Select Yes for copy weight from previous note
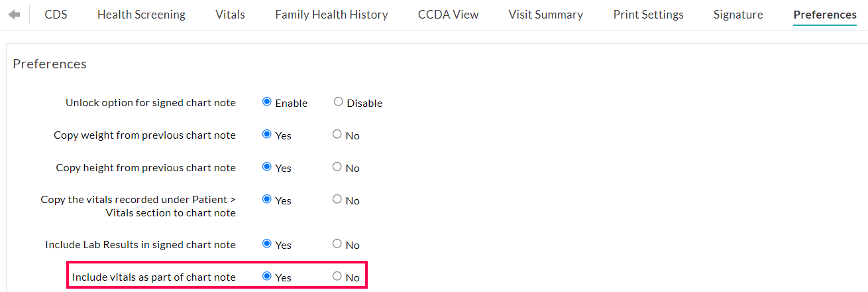868x292 pixels. pyautogui.click(x=267, y=134)
